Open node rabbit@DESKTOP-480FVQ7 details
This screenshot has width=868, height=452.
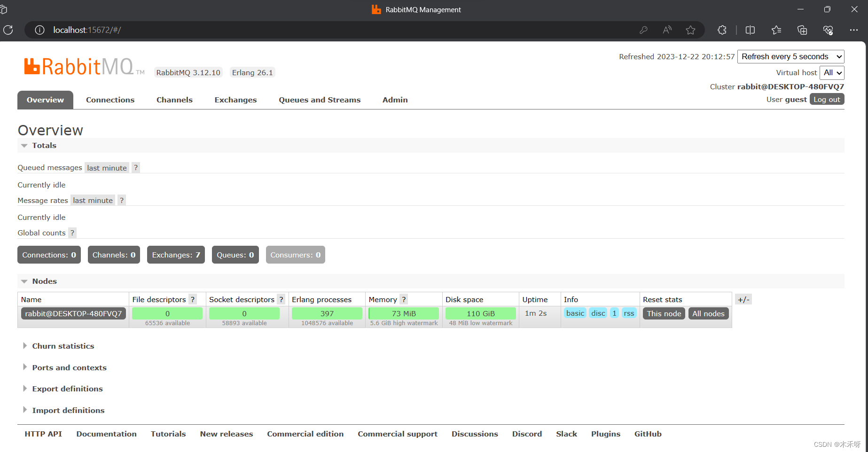click(x=73, y=313)
